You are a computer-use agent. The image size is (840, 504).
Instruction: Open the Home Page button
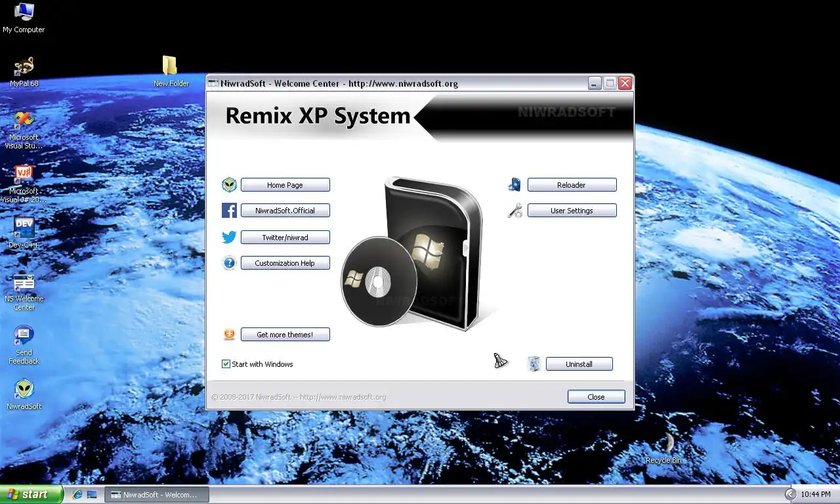(x=285, y=185)
